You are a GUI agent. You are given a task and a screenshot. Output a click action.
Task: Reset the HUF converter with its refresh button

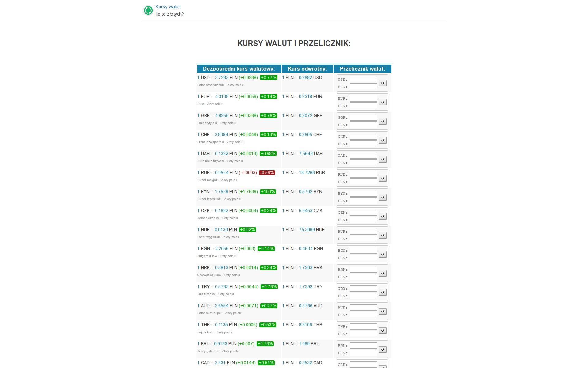383,235
